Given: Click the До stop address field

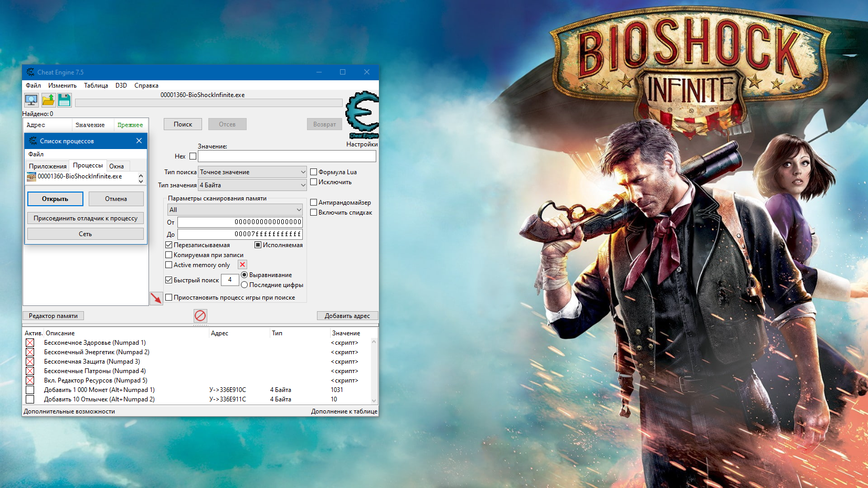Looking at the screenshot, I should (x=240, y=234).
